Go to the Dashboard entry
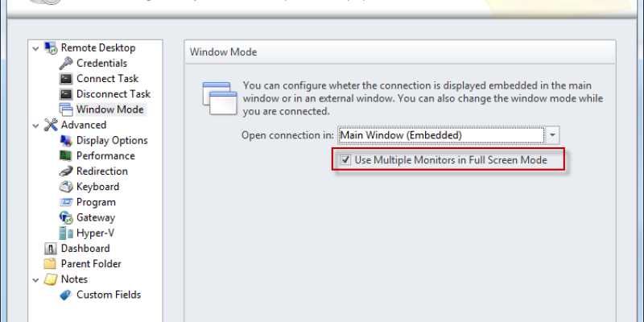 85,249
